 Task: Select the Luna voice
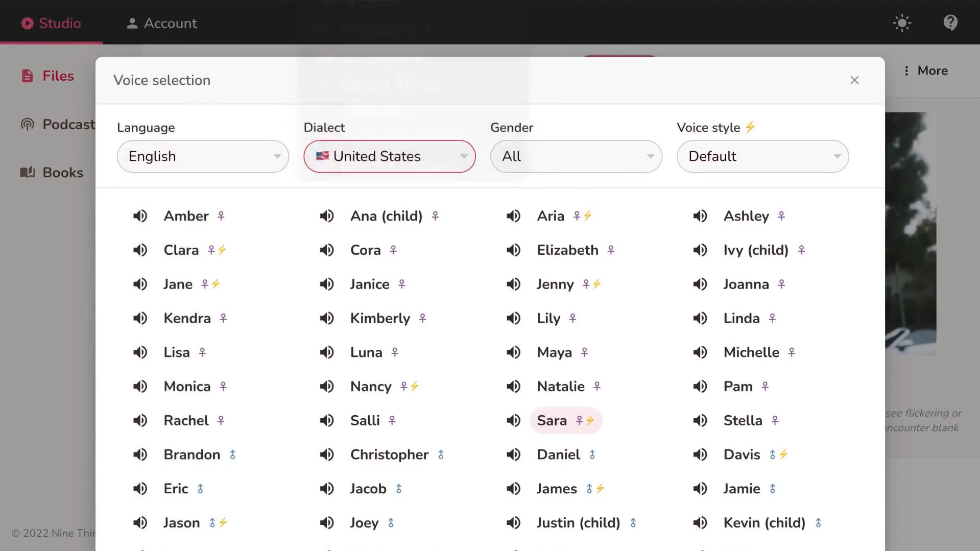click(366, 352)
